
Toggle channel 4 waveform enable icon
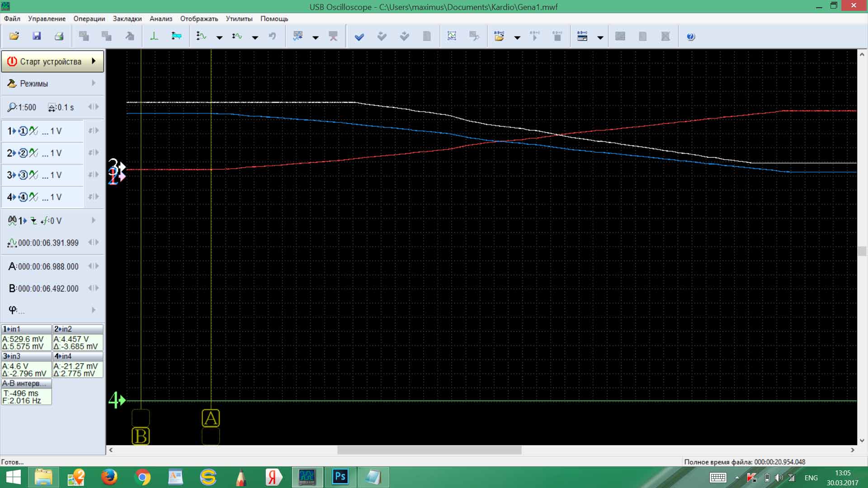pyautogui.click(x=34, y=197)
